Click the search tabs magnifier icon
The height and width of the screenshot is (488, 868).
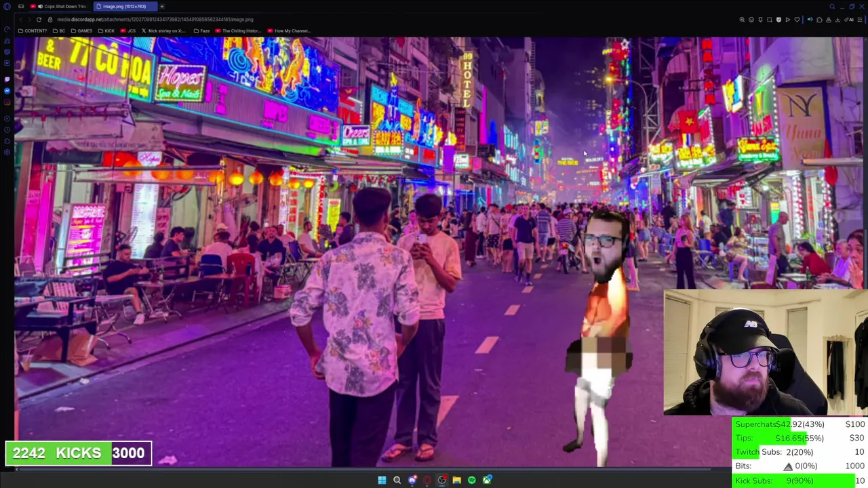pyautogui.click(x=832, y=7)
